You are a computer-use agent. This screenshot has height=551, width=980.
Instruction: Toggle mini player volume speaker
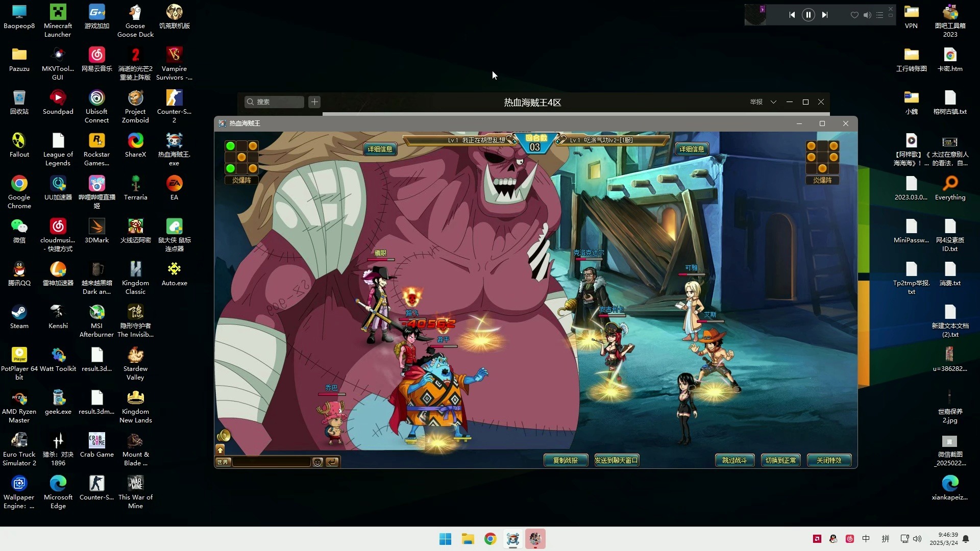[x=867, y=15]
